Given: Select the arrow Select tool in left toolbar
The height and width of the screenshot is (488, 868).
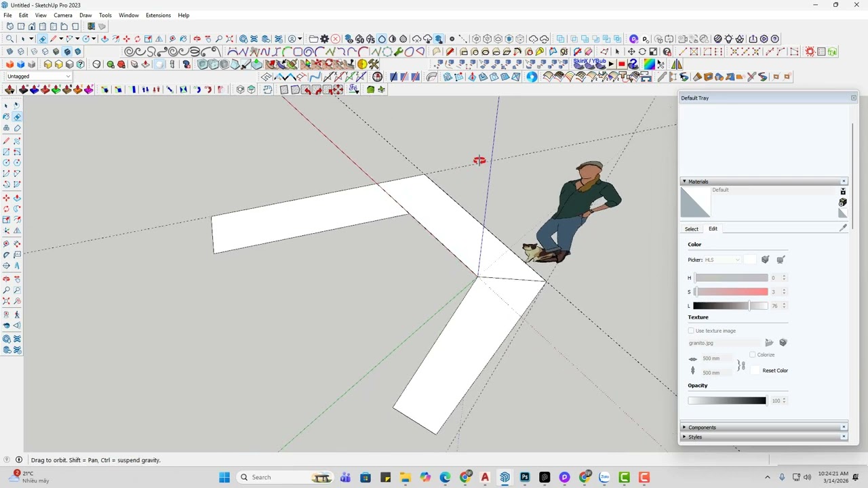Looking at the screenshot, I should pos(6,105).
